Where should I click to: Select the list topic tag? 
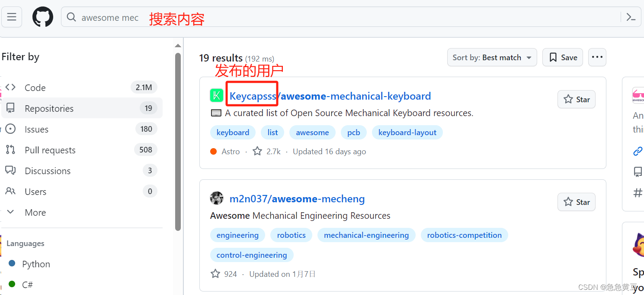click(272, 133)
